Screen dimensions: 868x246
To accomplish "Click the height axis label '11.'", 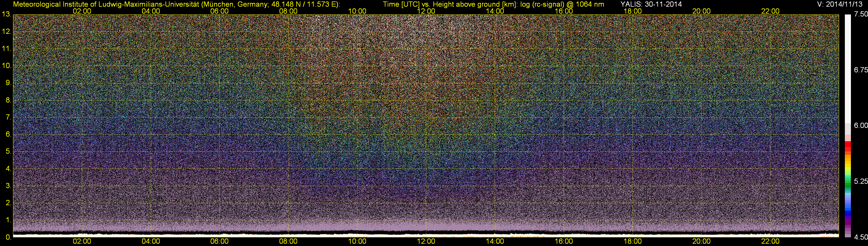I will coord(7,49).
